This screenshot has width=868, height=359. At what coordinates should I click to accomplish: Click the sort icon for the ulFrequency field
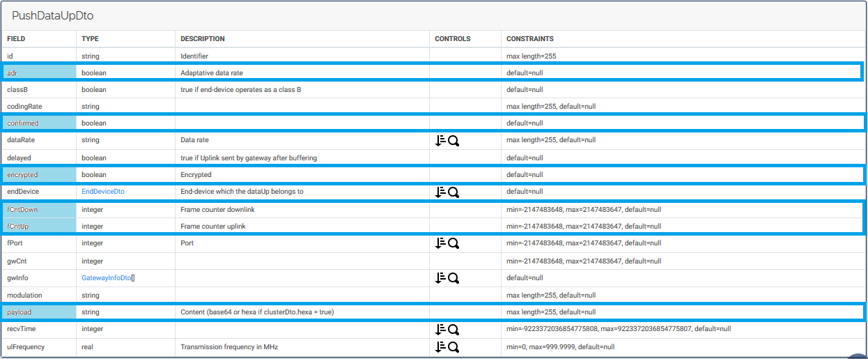(440, 346)
